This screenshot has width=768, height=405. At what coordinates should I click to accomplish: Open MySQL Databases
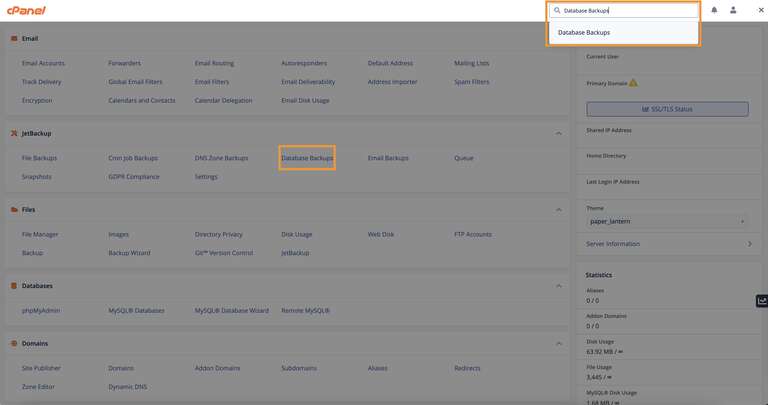click(136, 310)
